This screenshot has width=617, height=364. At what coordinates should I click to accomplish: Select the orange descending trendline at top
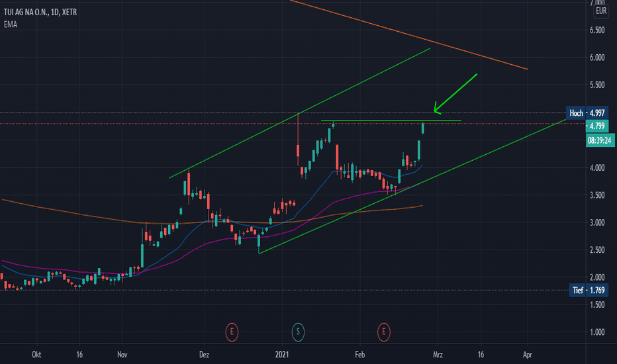(409, 35)
